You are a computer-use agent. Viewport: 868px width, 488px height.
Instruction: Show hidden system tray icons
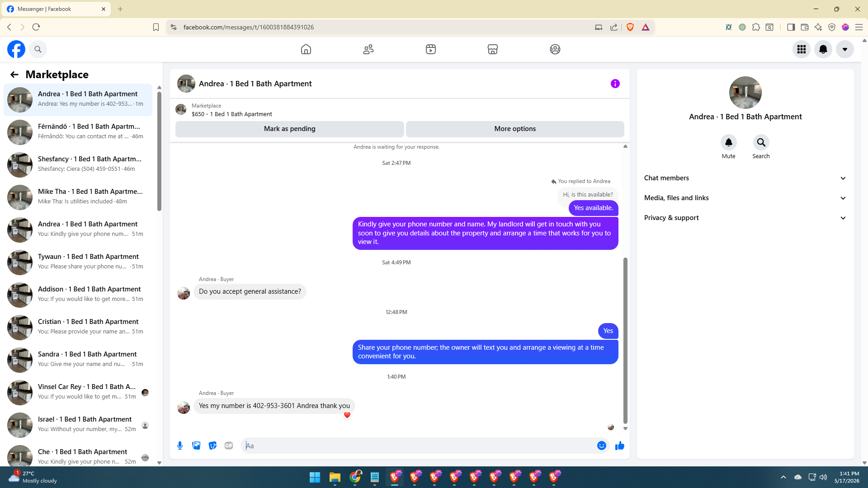point(783,477)
